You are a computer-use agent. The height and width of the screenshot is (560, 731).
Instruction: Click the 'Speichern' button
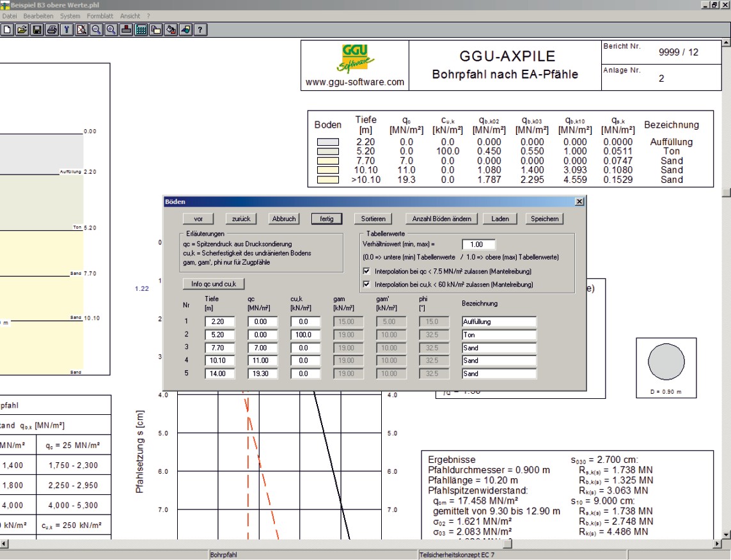pyautogui.click(x=544, y=219)
